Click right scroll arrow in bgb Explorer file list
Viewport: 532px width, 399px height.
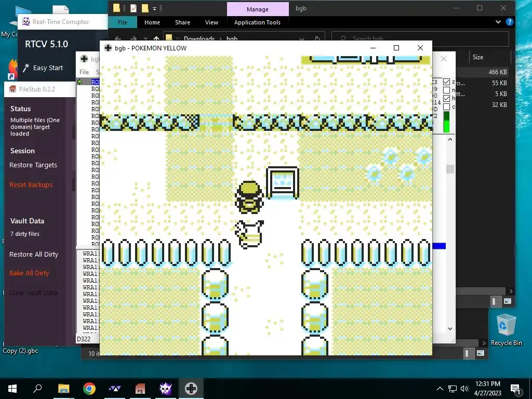tap(511, 291)
